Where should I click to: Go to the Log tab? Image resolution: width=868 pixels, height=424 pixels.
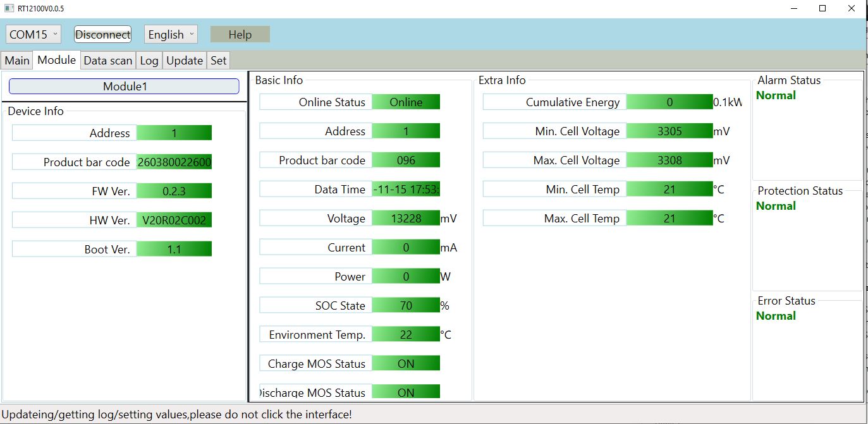(149, 61)
